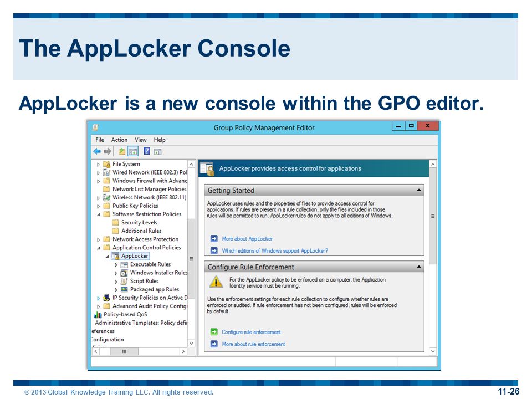Click the File System folder icon
This screenshot has height=399, width=532.
click(106, 164)
